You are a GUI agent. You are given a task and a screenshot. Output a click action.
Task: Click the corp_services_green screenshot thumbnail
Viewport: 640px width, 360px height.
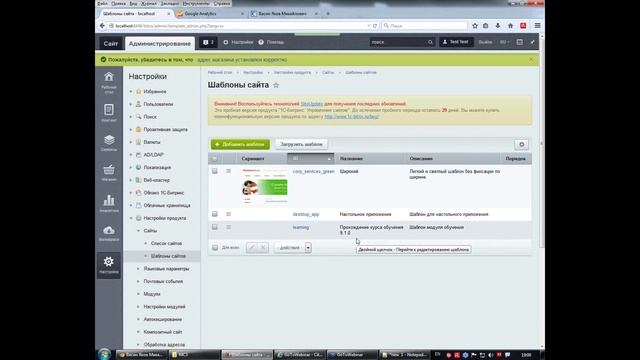click(264, 187)
